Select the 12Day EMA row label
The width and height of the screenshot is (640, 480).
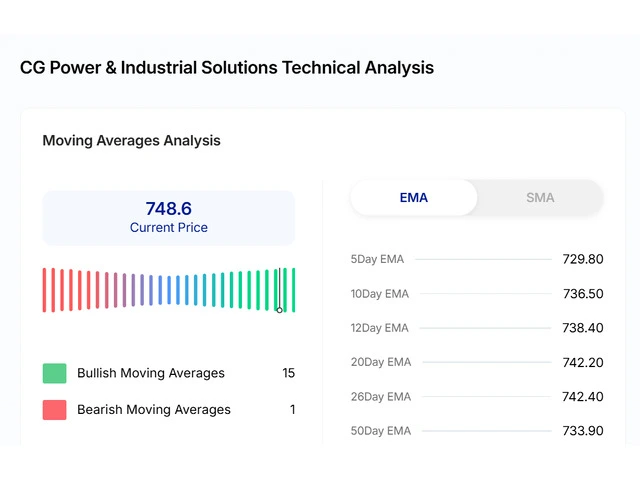pyautogui.click(x=379, y=328)
